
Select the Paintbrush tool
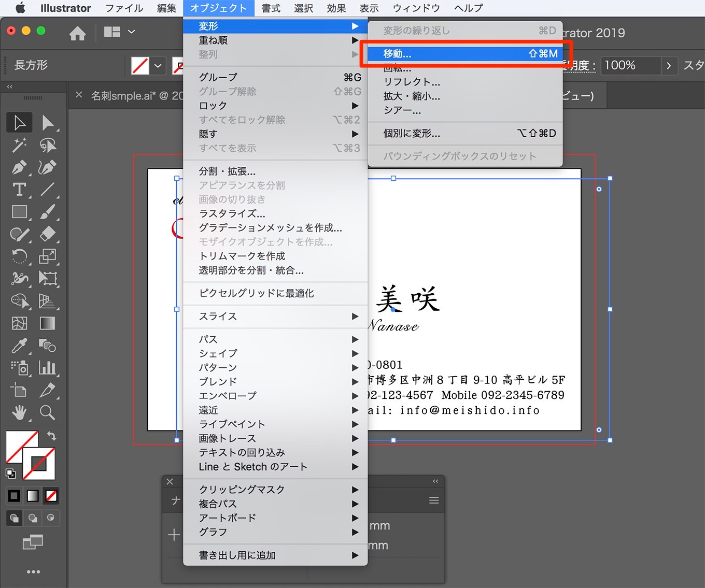coord(48,212)
